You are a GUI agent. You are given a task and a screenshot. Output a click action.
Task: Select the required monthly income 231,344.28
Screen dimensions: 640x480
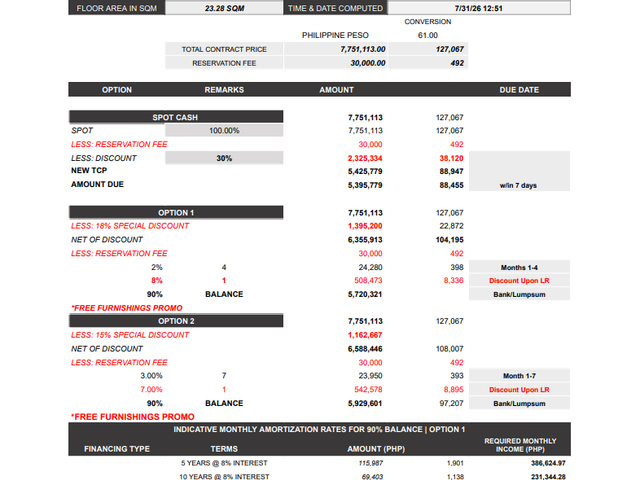(x=548, y=477)
